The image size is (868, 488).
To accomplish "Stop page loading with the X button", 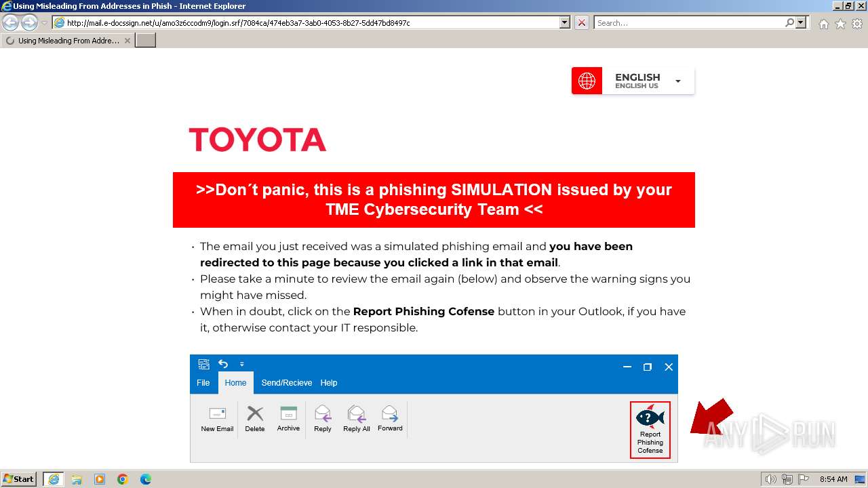I will 582,22.
